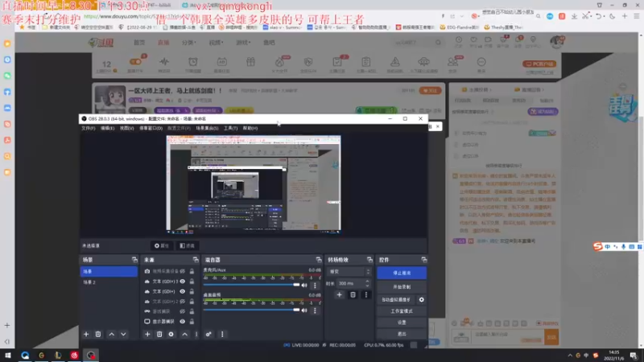Switch the orange toggle in Douyu streamer toolbar
This screenshot has width=644, height=362.
(135, 62)
